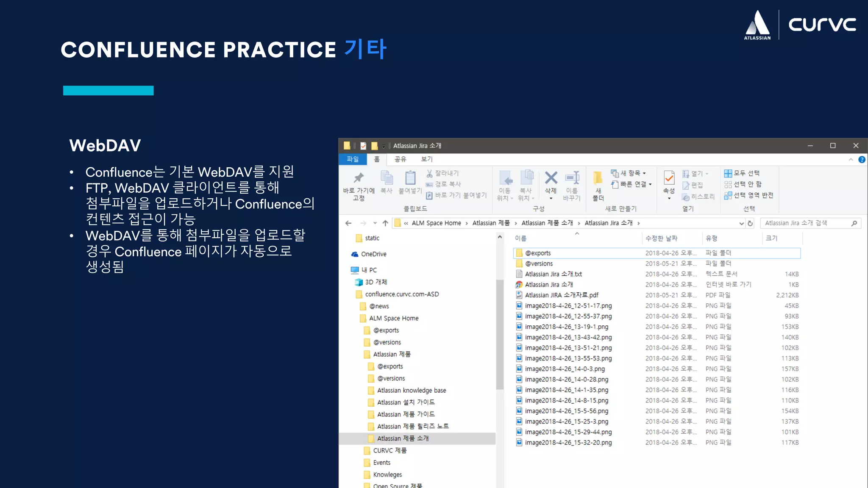868x488 pixels.
Task: Select the @versions folder in file list
Action: coord(657,263)
